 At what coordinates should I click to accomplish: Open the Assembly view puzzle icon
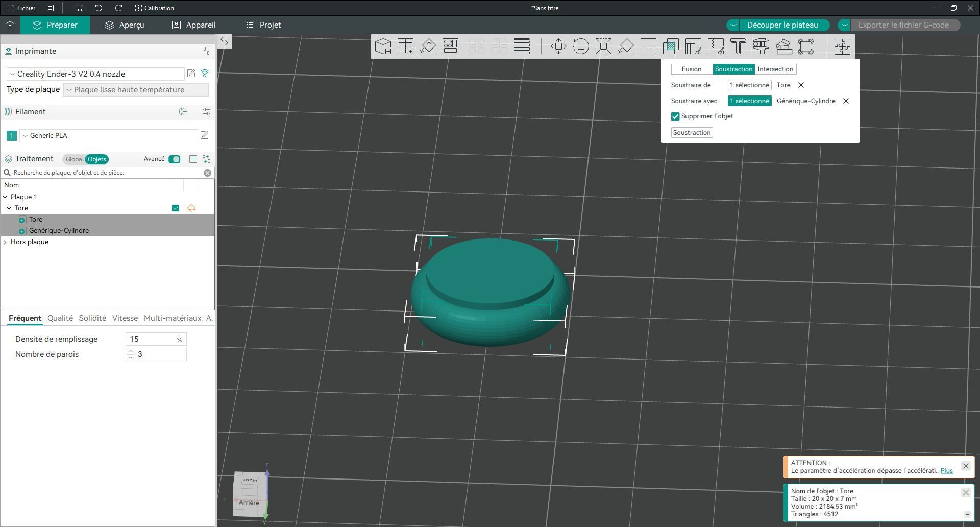point(842,46)
